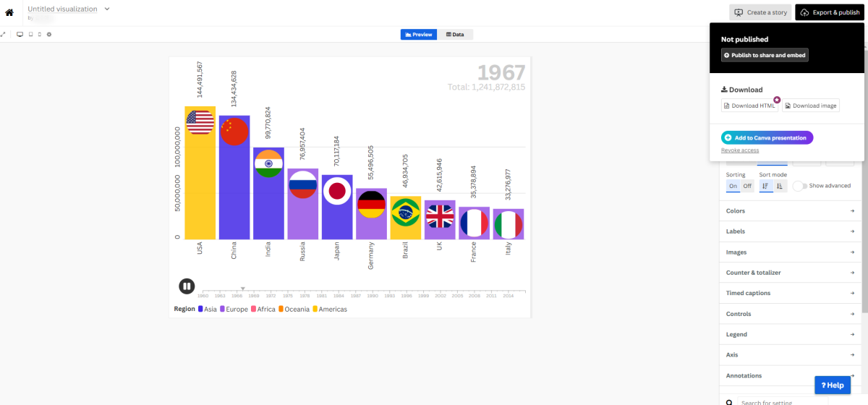The image size is (868, 405).
Task: Expand the Legend settings section
Action: coord(791,334)
